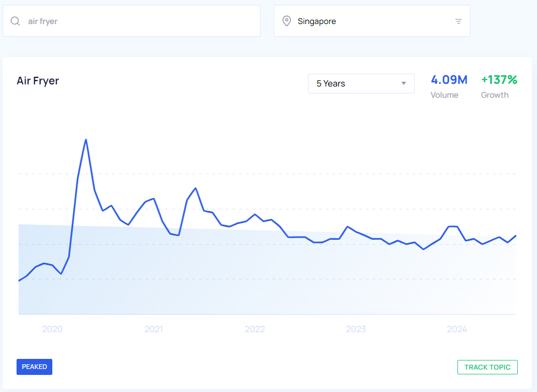Click the Growth label under +137%
The height and width of the screenshot is (392, 537).
click(494, 95)
